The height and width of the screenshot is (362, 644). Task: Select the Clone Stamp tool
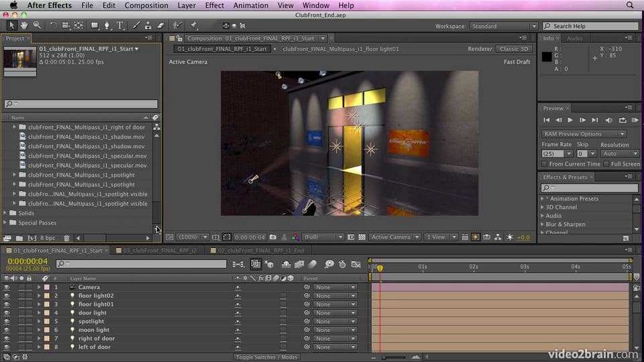[148, 25]
